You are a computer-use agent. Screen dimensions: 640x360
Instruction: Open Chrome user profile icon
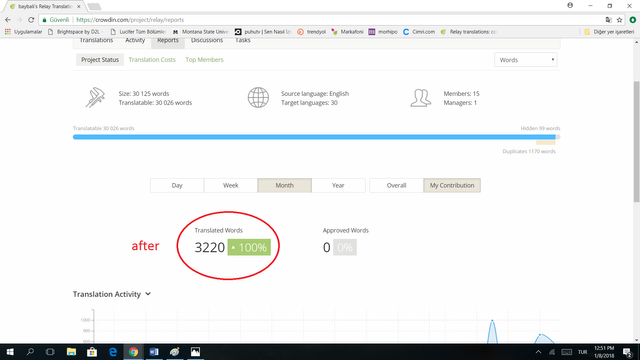click(x=570, y=5)
